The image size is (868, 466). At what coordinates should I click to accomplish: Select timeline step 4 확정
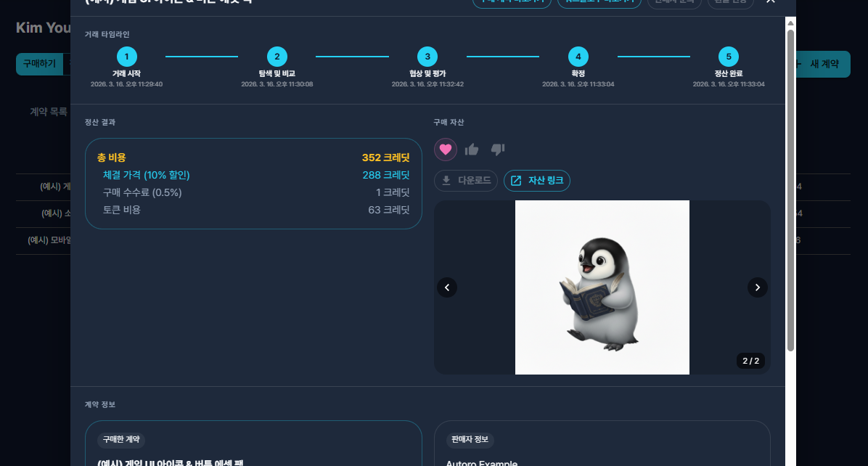[578, 57]
